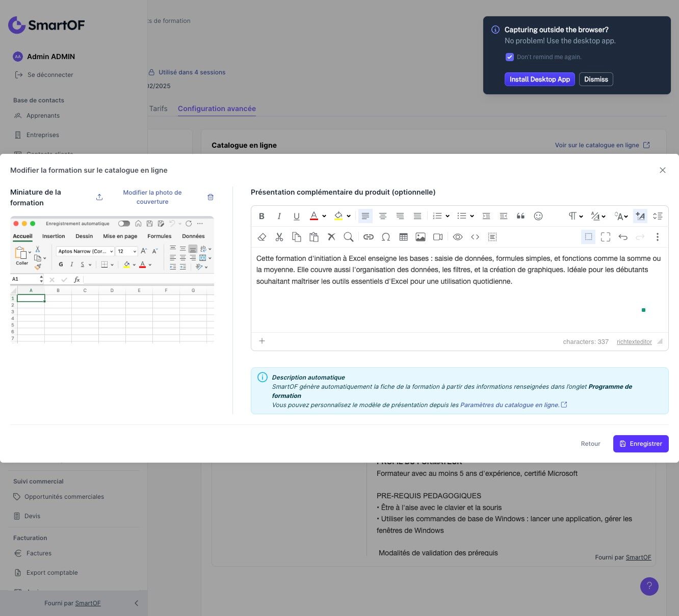This screenshot has height=616, width=679.
Task: Apply italic formatting in the editor toolbar
Action: pos(279,216)
